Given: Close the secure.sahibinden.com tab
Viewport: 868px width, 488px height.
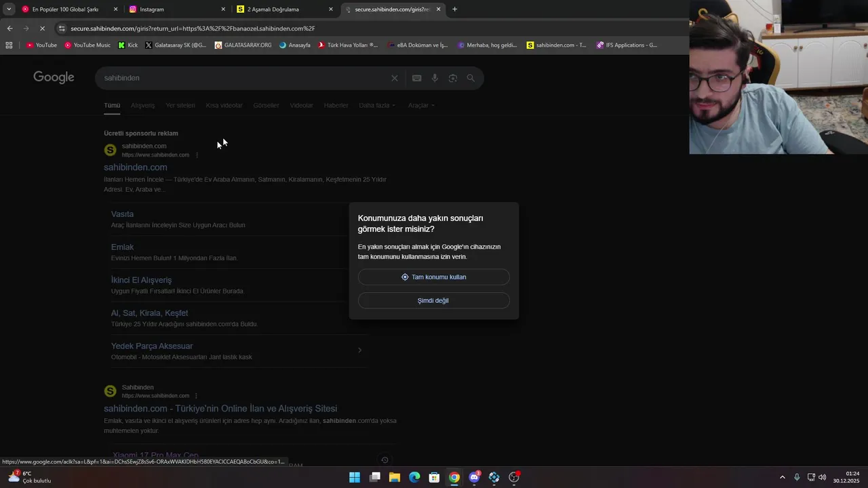Looking at the screenshot, I should [438, 9].
